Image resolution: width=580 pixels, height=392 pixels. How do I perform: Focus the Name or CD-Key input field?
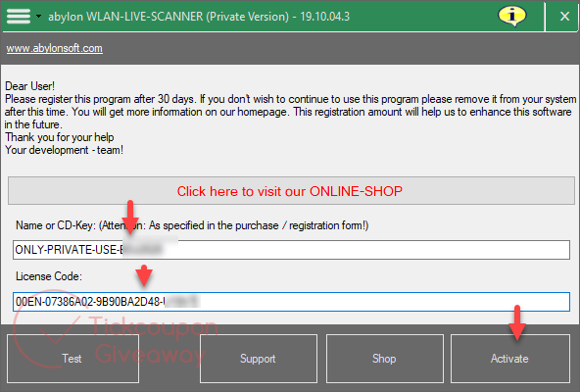tap(291, 250)
